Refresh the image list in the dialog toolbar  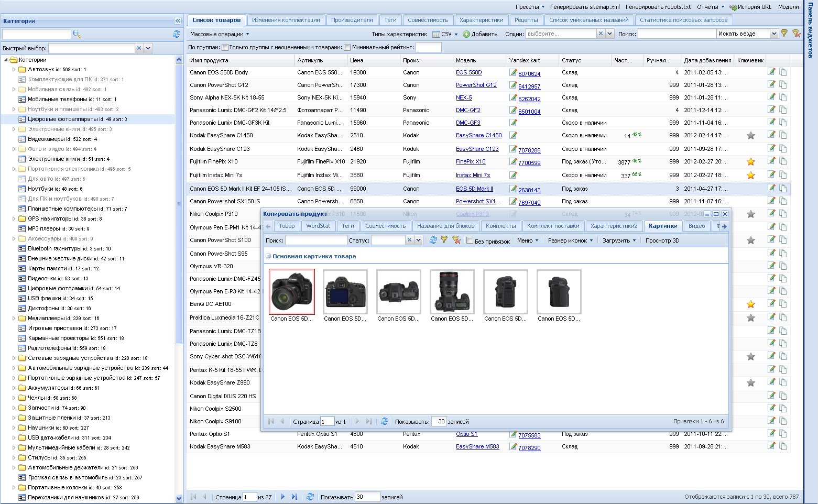pyautogui.click(x=433, y=240)
